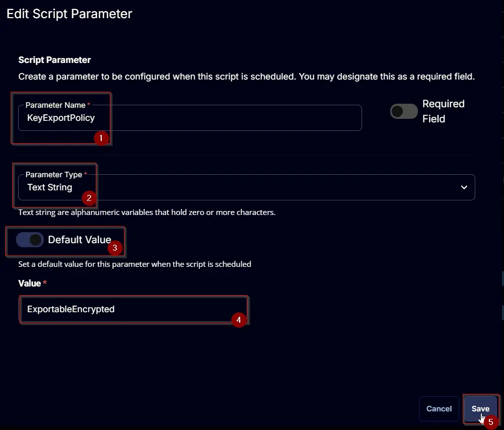Click the text-string description line
This screenshot has width=504, height=430.
point(147,212)
